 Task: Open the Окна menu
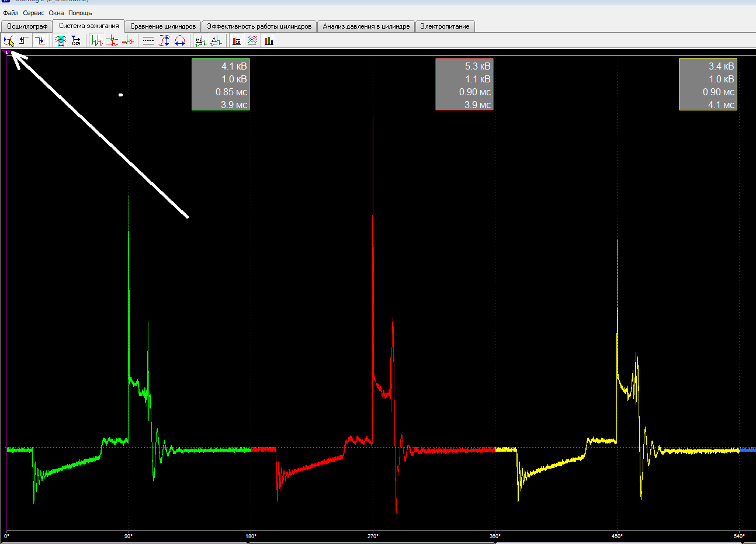pos(56,13)
